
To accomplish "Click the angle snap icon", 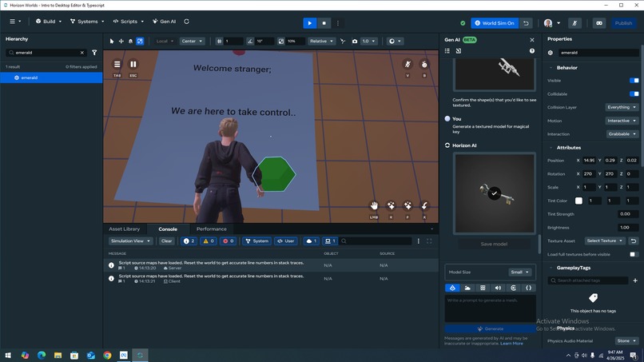I will pos(250,41).
